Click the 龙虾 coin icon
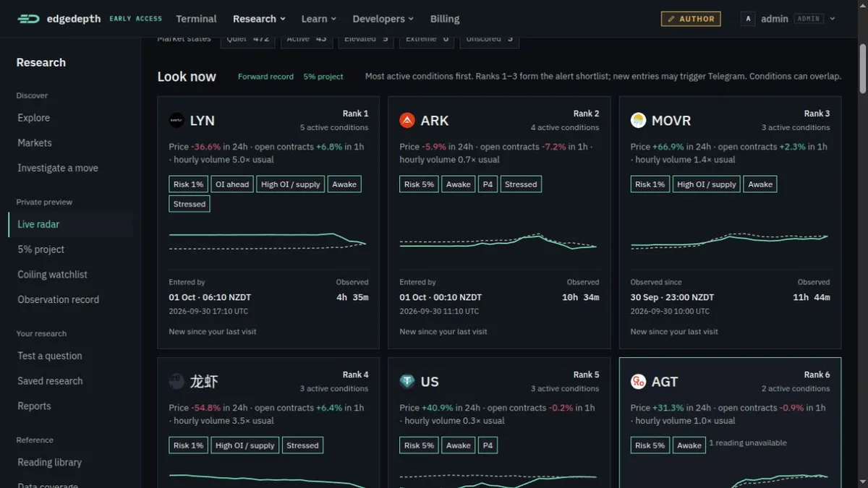The width and height of the screenshot is (868, 488). coord(176,382)
